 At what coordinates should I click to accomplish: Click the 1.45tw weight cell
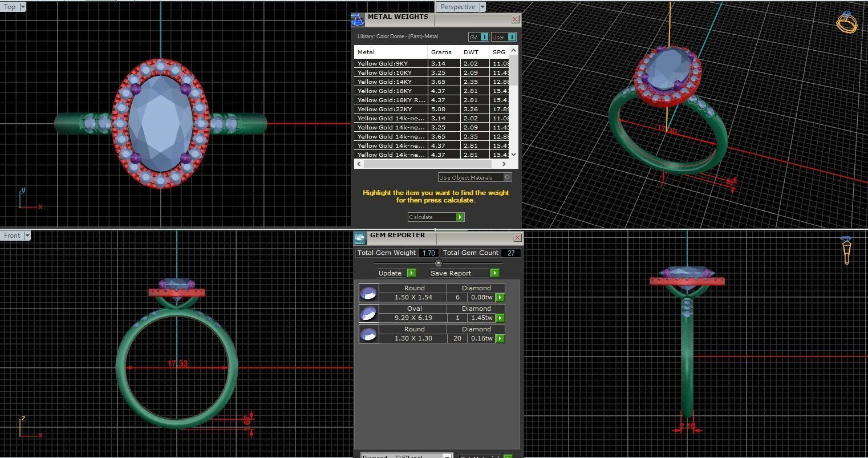pos(482,318)
